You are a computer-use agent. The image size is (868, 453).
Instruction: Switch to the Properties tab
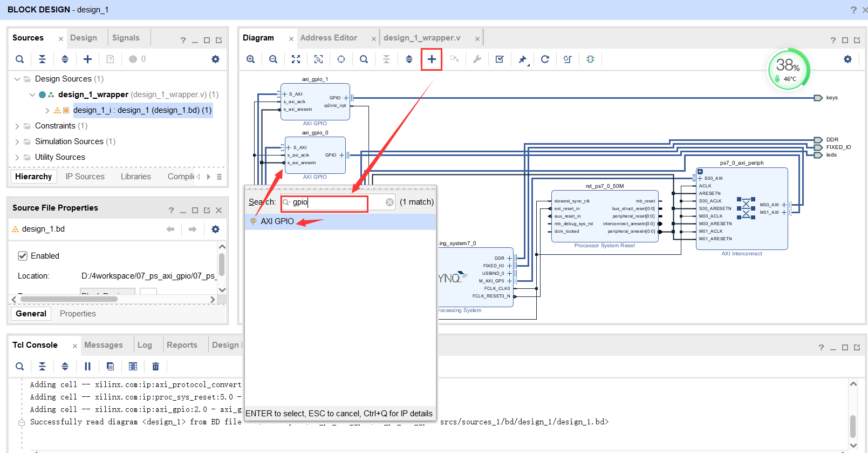tap(78, 314)
